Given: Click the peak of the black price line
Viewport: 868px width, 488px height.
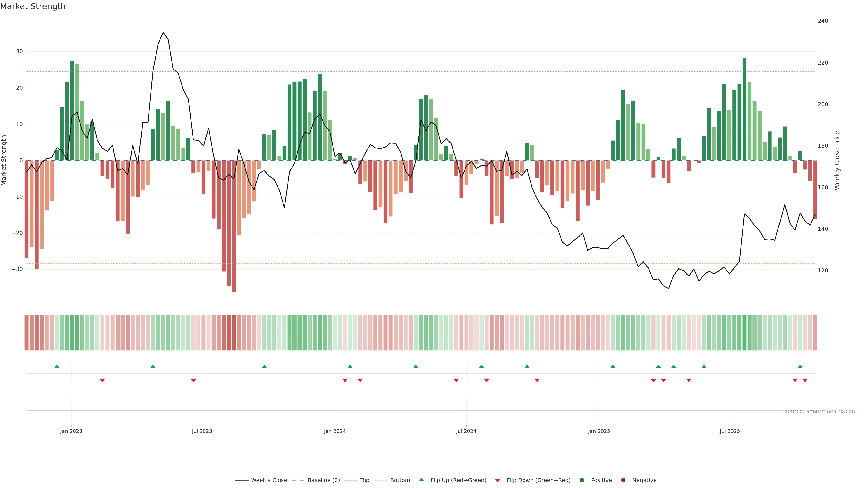Looking at the screenshot, I should [163, 33].
